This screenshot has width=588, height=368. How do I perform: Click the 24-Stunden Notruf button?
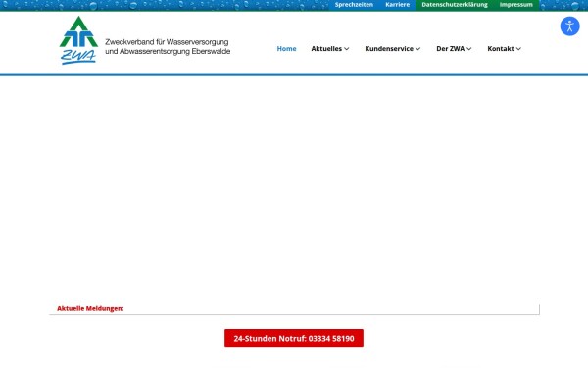[x=294, y=338]
